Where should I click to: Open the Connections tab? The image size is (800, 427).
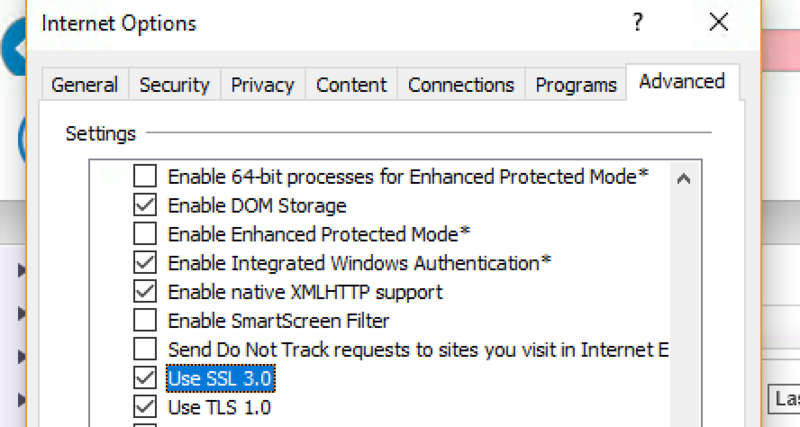pyautogui.click(x=461, y=85)
